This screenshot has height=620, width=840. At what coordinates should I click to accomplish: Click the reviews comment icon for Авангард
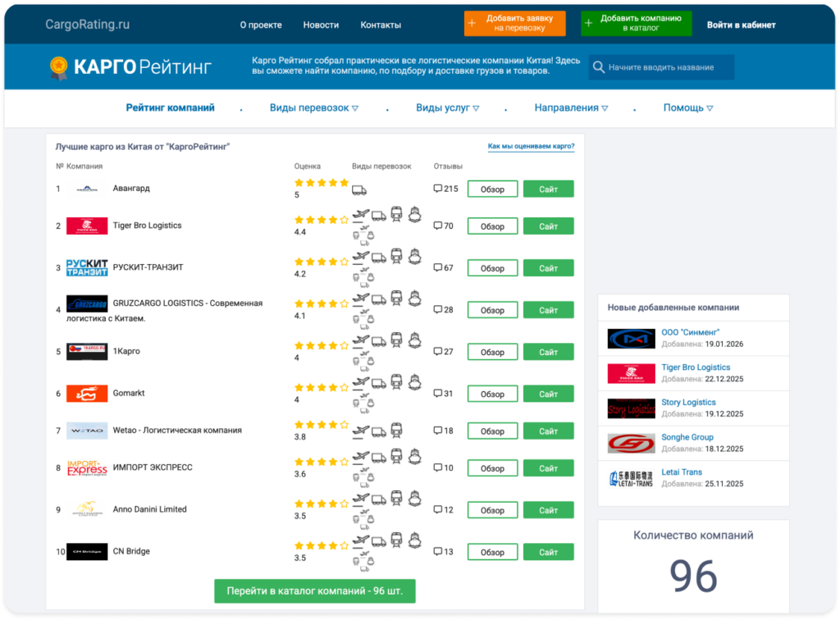[x=437, y=189]
